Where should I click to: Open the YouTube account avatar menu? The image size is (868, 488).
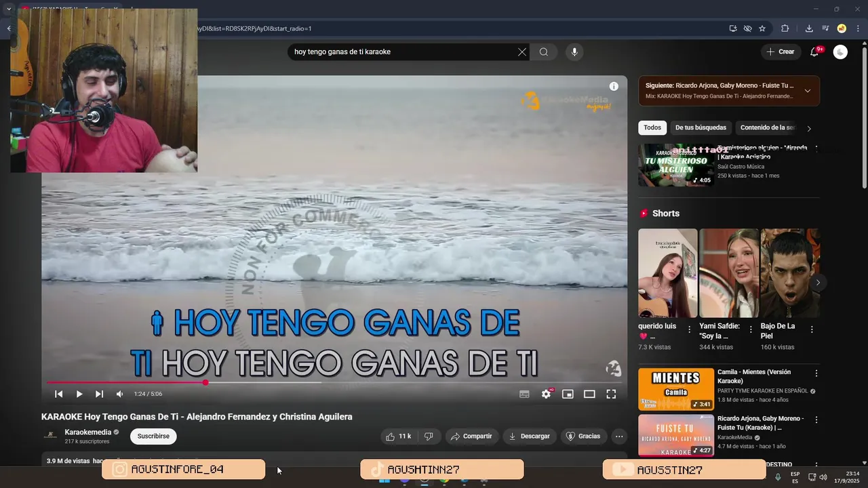coord(840,52)
